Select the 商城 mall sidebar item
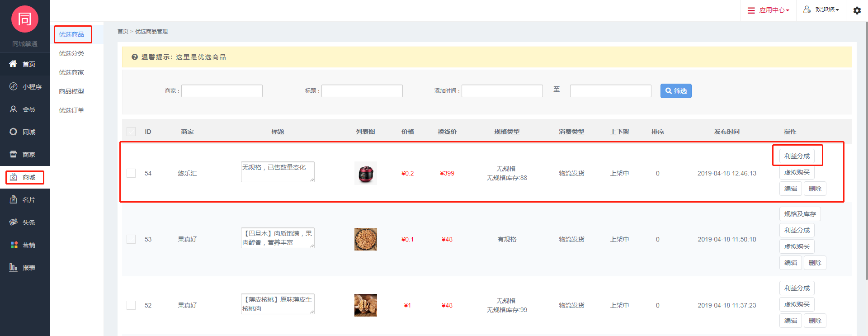The width and height of the screenshot is (868, 336). [25, 177]
